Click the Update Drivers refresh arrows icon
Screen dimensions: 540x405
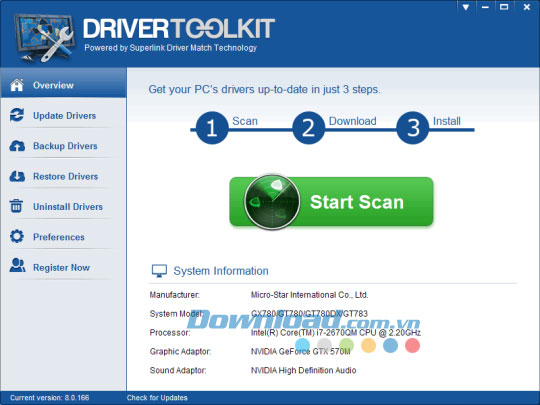17,115
